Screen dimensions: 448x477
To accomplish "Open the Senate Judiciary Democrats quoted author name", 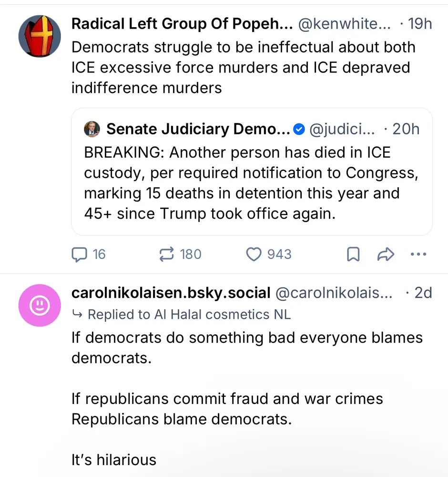I will [x=198, y=129].
